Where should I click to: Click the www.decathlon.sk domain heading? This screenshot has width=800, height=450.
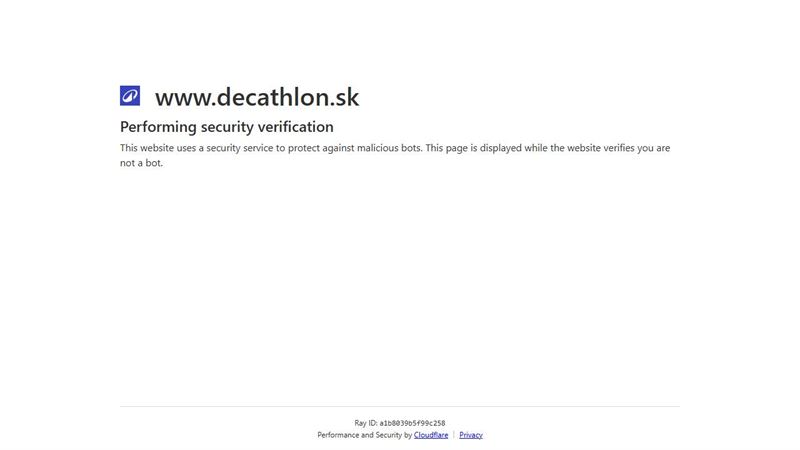tap(257, 97)
